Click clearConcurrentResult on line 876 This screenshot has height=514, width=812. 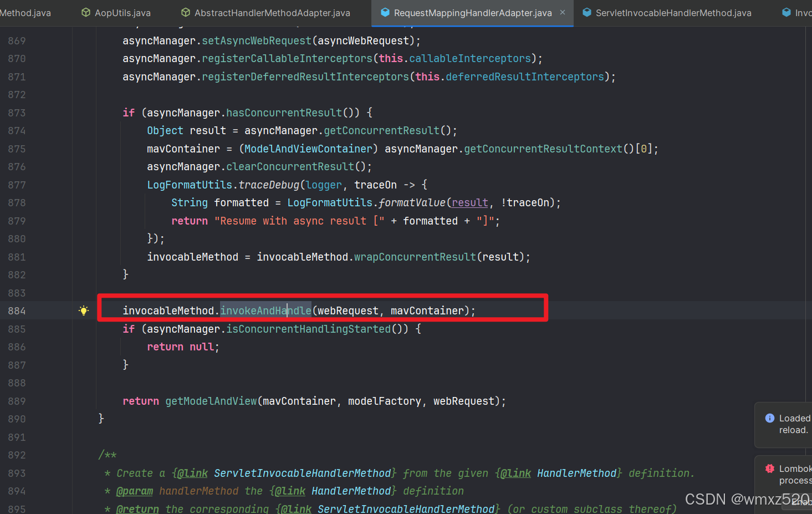[x=290, y=167]
